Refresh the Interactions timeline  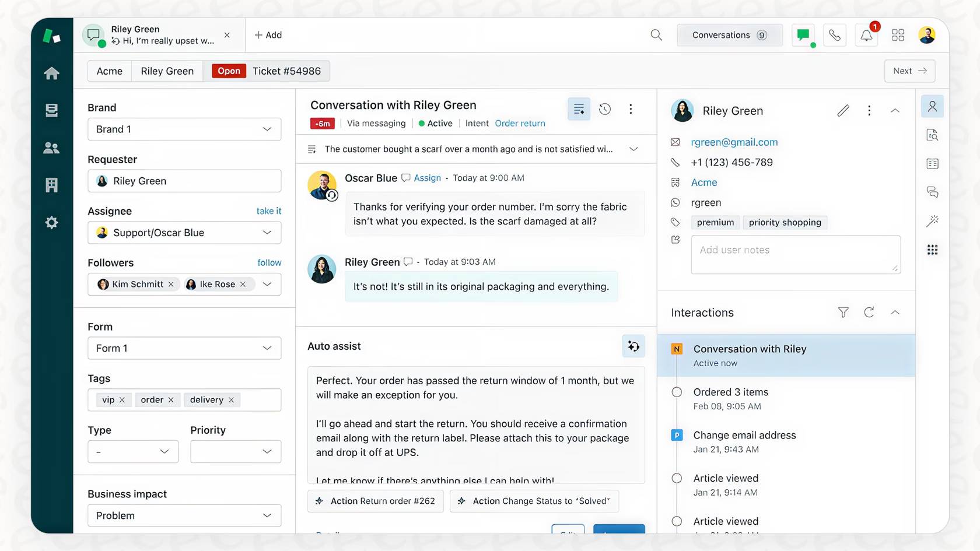(x=869, y=312)
